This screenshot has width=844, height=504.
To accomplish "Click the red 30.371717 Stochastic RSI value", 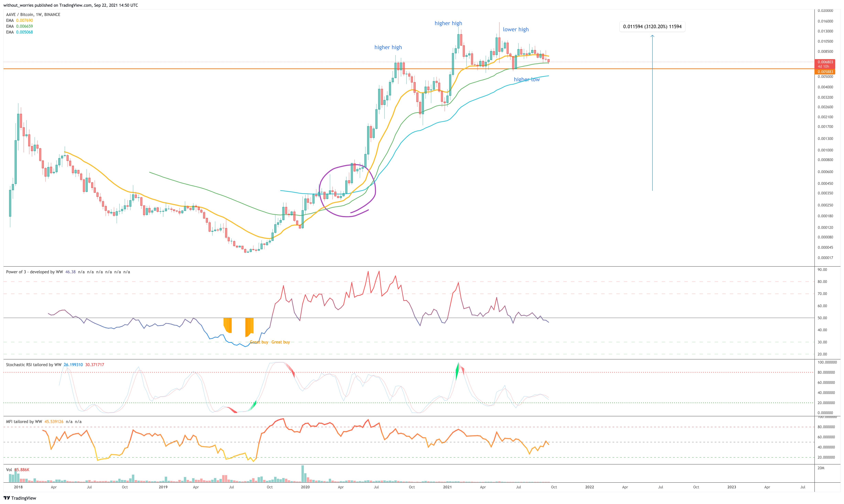I will tap(94, 364).
